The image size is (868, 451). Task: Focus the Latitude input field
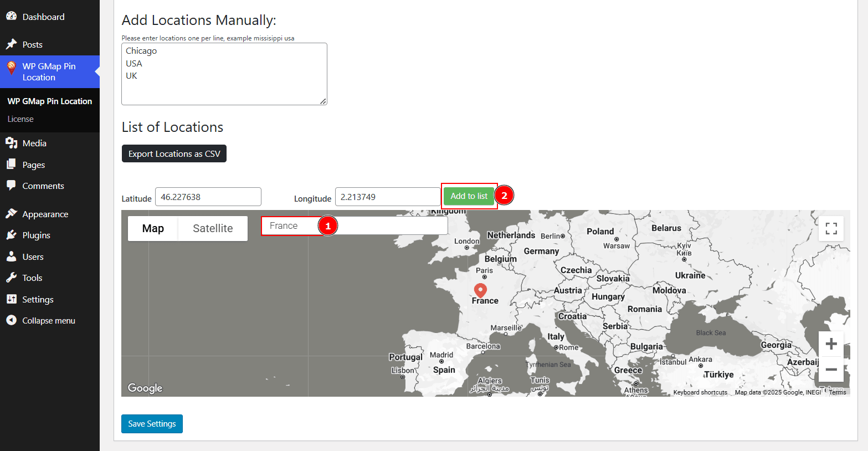tap(208, 197)
